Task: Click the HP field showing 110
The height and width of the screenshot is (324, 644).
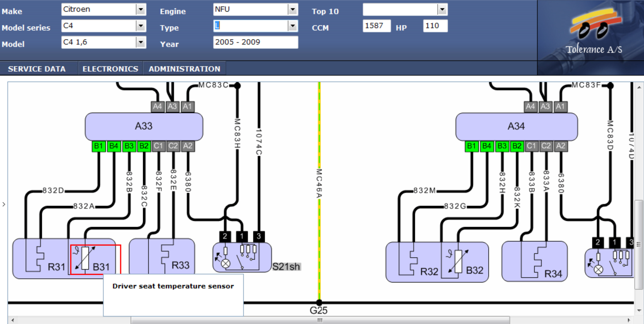Action: [x=435, y=26]
